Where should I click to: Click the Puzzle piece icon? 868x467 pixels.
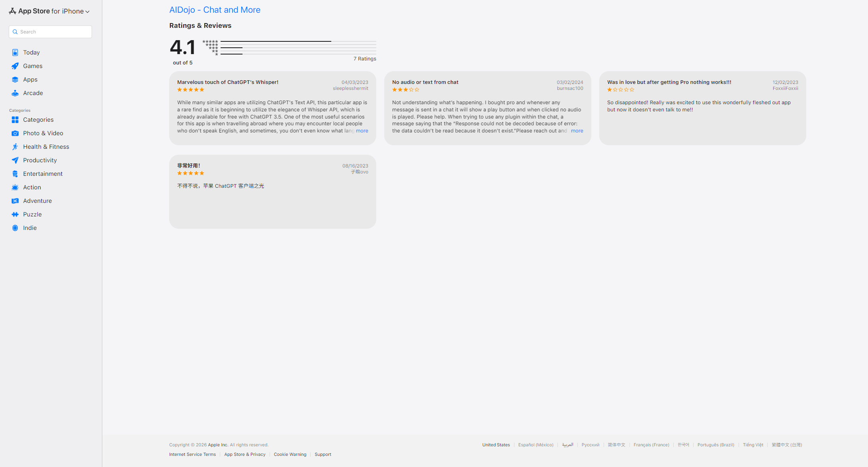[15, 214]
